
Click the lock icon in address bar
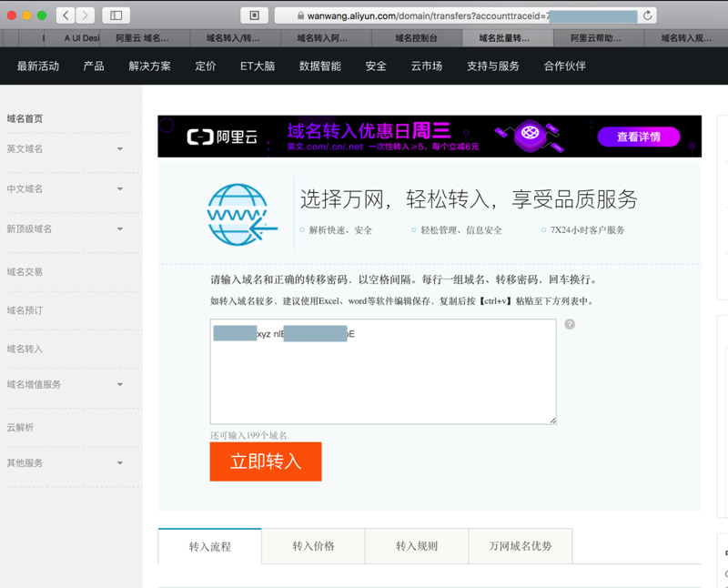[x=300, y=15]
